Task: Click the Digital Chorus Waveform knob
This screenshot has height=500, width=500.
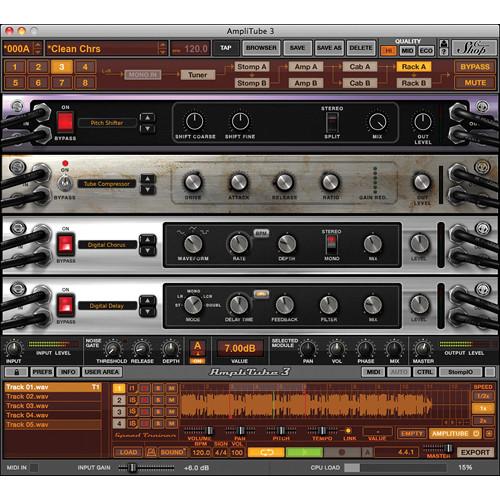Action: 193,244
